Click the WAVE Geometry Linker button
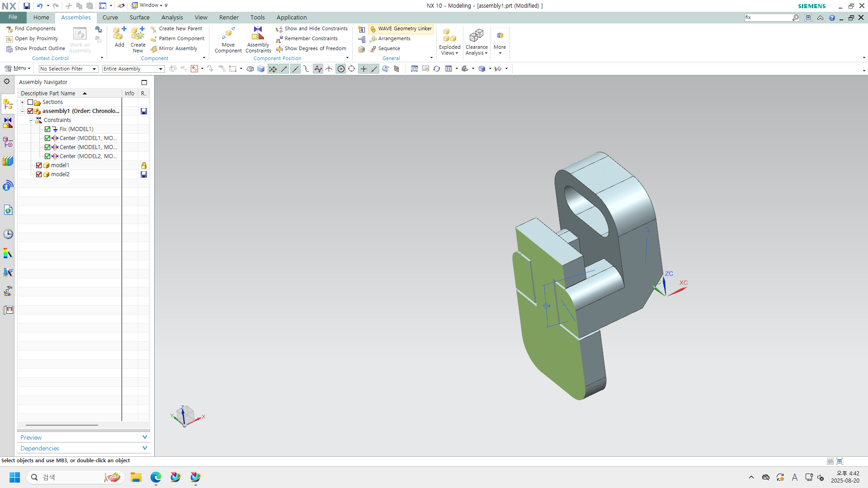868x488 pixels. point(401,28)
